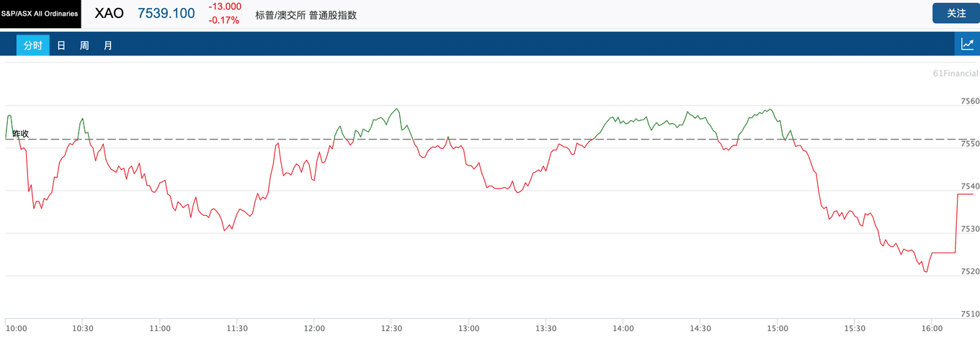Click the -0.17% percent change

click(x=224, y=20)
